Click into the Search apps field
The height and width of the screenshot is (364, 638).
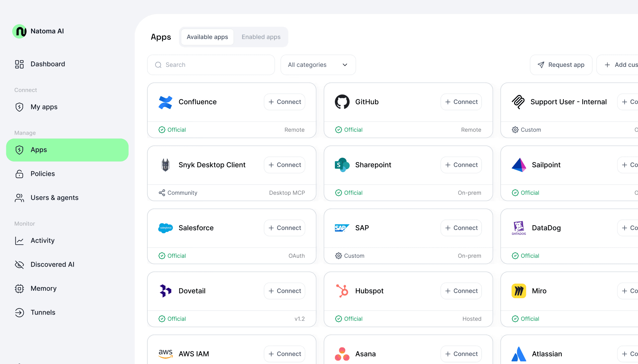[211, 65]
